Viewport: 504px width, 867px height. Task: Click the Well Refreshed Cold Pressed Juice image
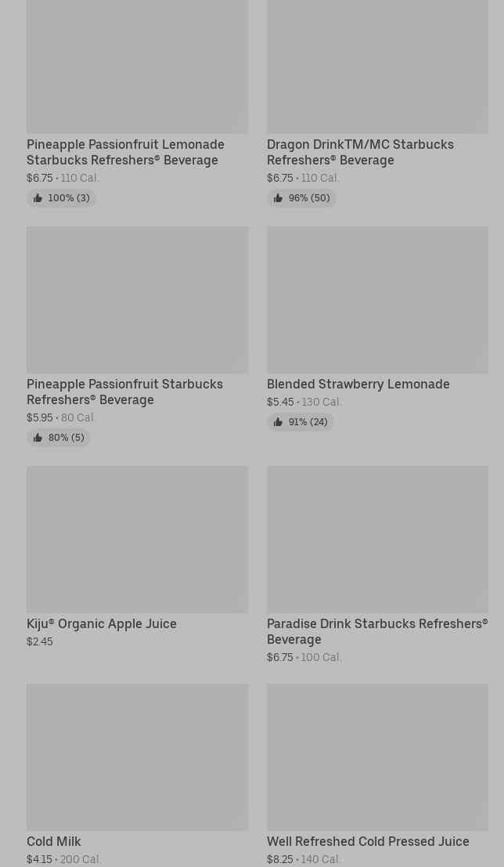[377, 757]
